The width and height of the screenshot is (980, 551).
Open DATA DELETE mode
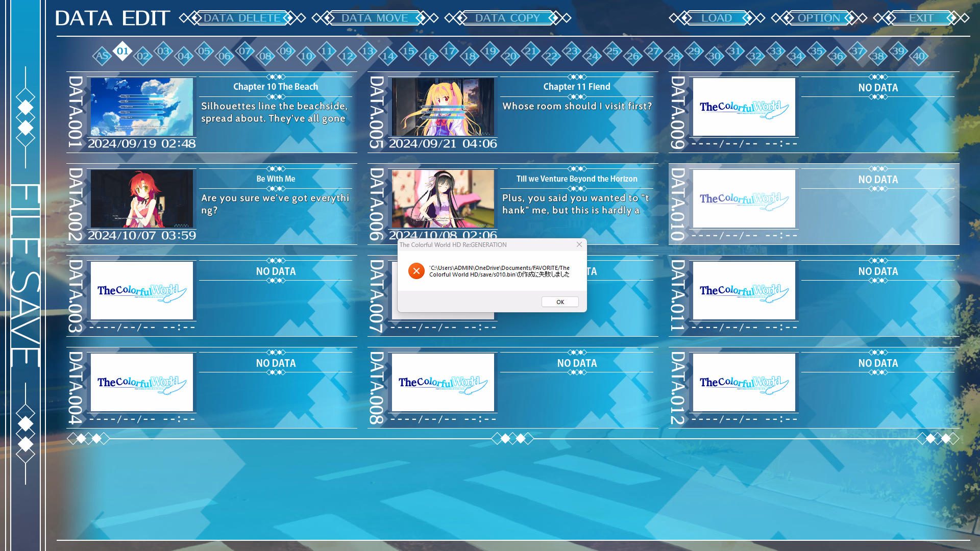click(x=242, y=18)
